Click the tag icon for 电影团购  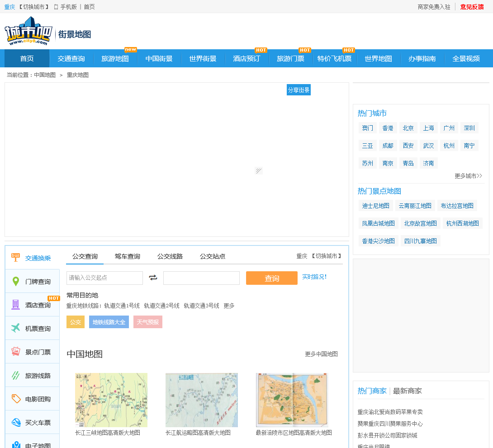[x=16, y=399]
